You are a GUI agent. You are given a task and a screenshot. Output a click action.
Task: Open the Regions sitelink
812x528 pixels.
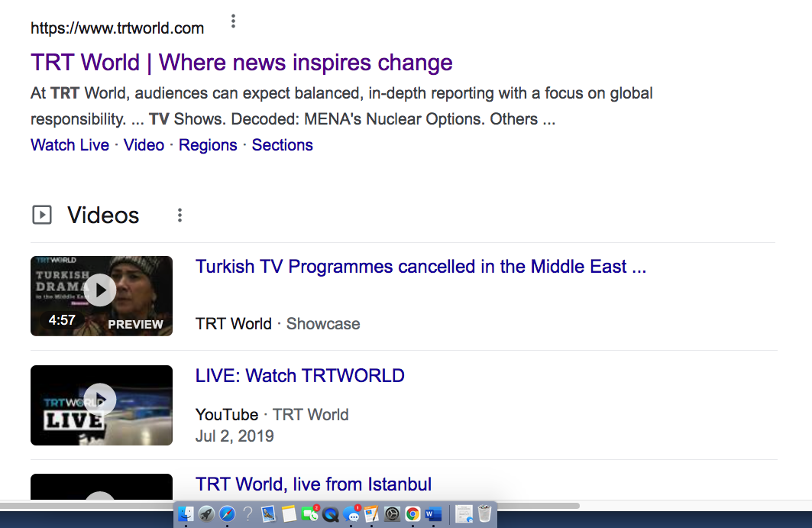[208, 145]
